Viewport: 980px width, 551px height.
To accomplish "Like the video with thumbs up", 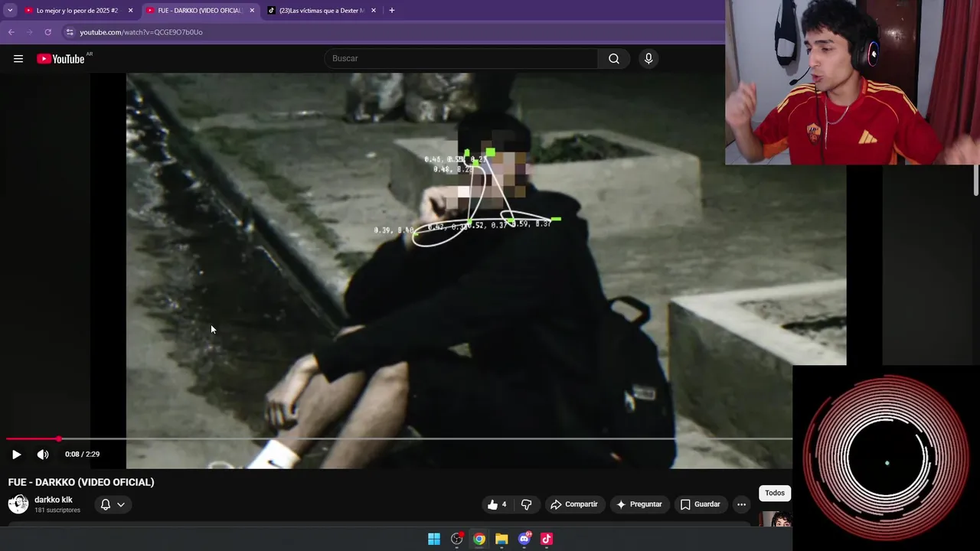I will coord(497,504).
